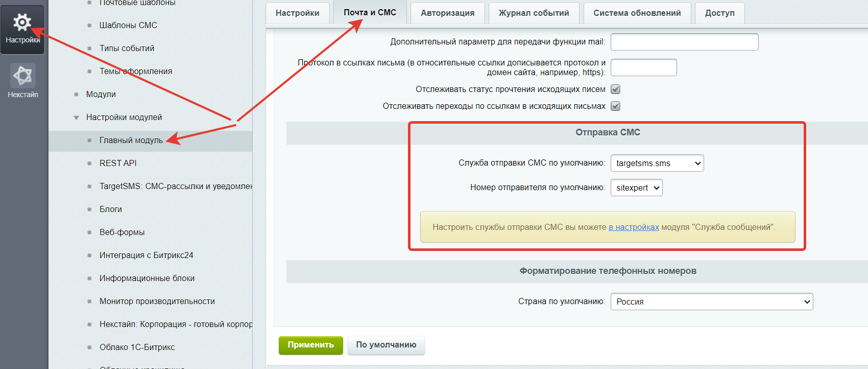
Task: Toggle tracking read status of outgoing emails
Action: [616, 89]
